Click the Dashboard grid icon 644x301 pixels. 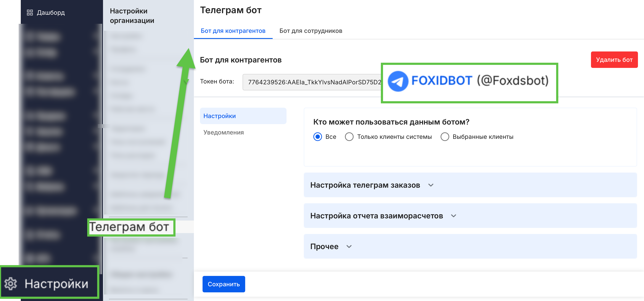pyautogui.click(x=30, y=13)
